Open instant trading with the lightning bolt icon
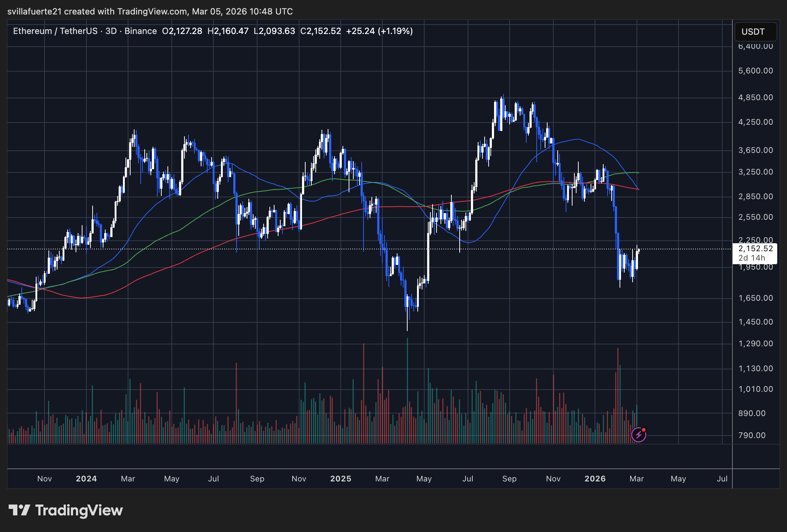Image resolution: width=787 pixels, height=532 pixels. tap(639, 436)
